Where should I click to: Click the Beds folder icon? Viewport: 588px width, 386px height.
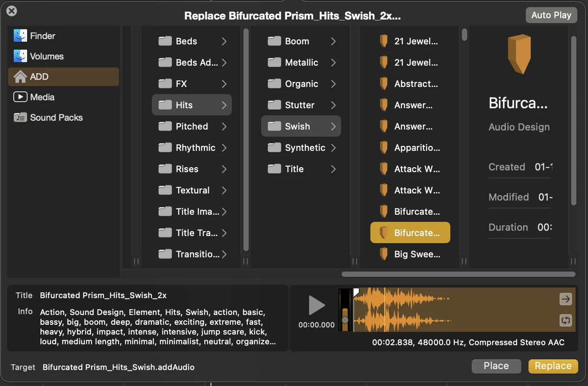tap(165, 41)
